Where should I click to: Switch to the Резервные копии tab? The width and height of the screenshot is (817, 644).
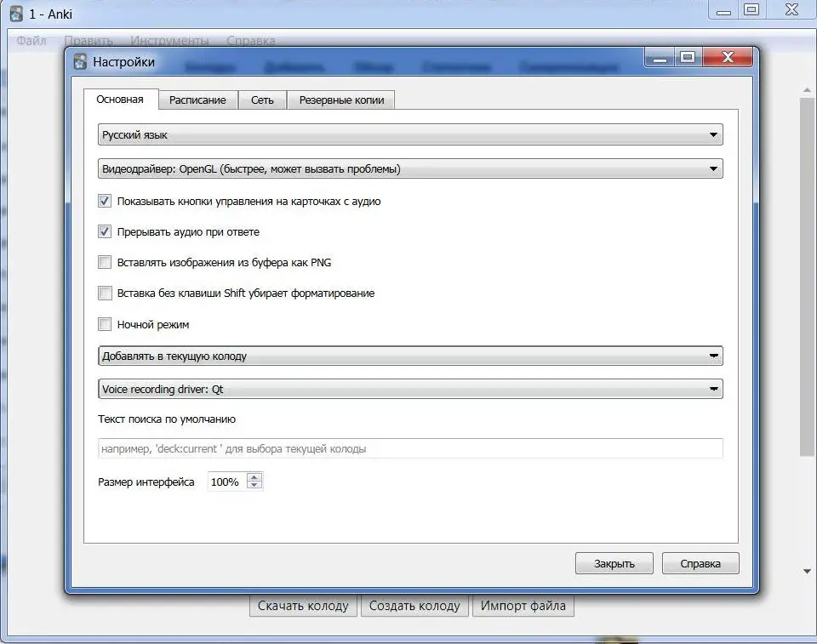point(341,100)
